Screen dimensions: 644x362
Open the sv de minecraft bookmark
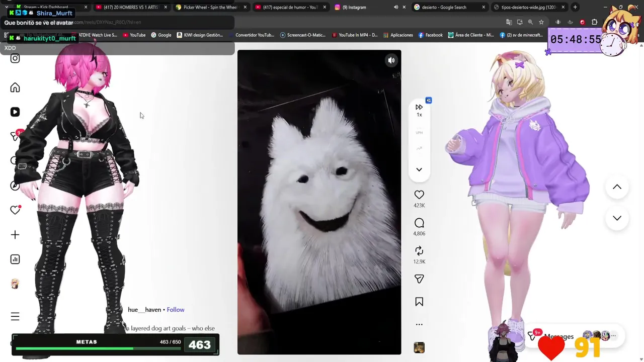click(521, 35)
